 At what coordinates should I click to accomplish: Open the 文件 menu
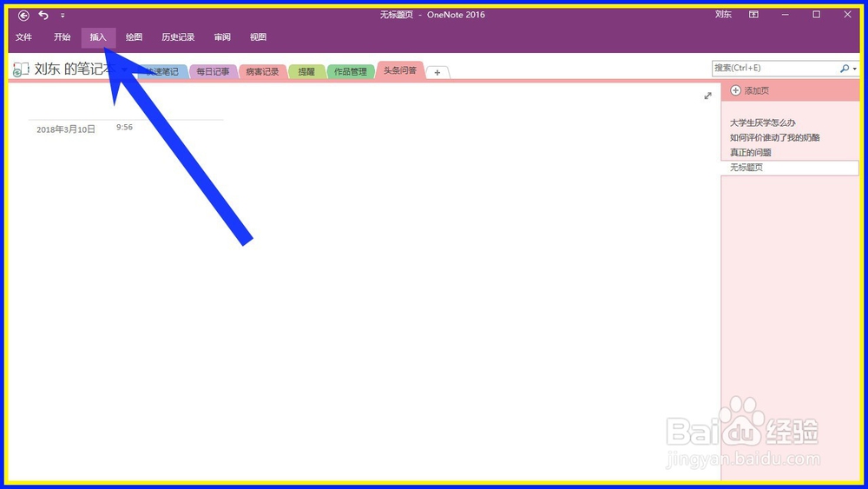pos(23,37)
